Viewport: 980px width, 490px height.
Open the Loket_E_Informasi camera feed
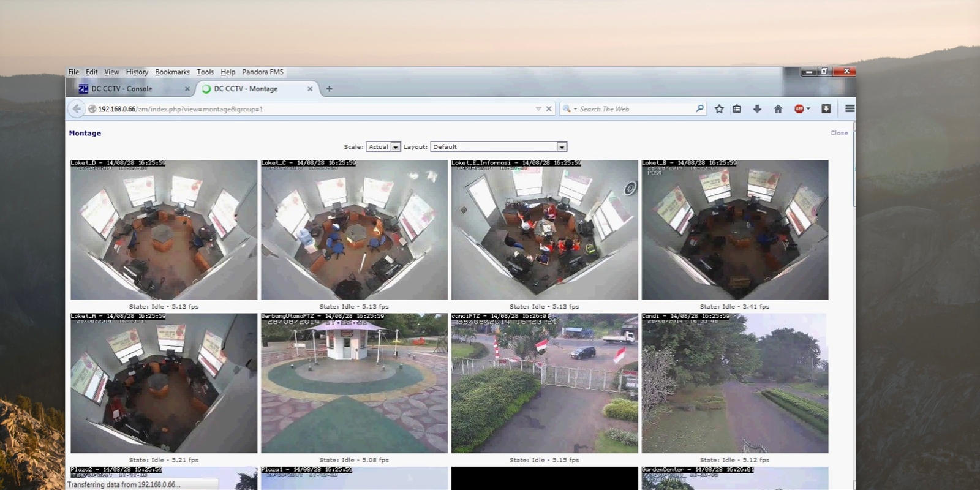click(x=545, y=230)
